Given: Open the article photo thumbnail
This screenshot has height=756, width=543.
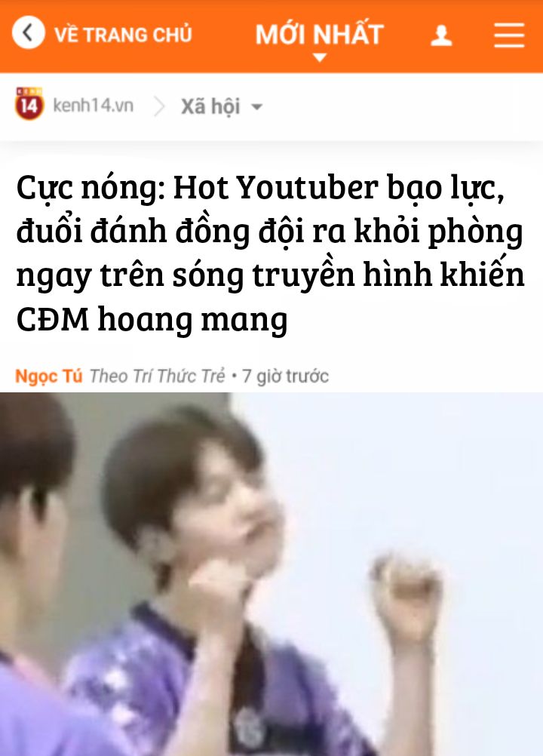Looking at the screenshot, I should tap(271, 574).
